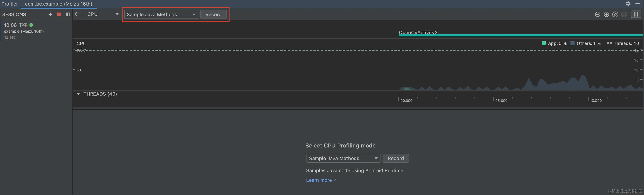The width and height of the screenshot is (644, 195).
Task: Pause live timeline updates
Action: 636,14
